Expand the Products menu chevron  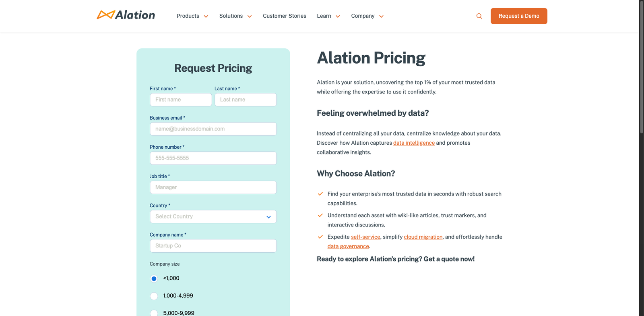click(x=206, y=17)
